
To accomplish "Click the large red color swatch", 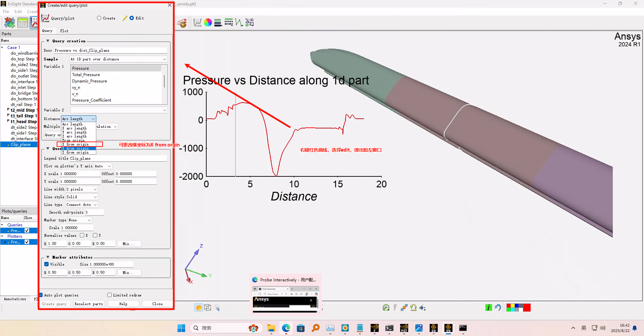I will (x=527, y=307).
